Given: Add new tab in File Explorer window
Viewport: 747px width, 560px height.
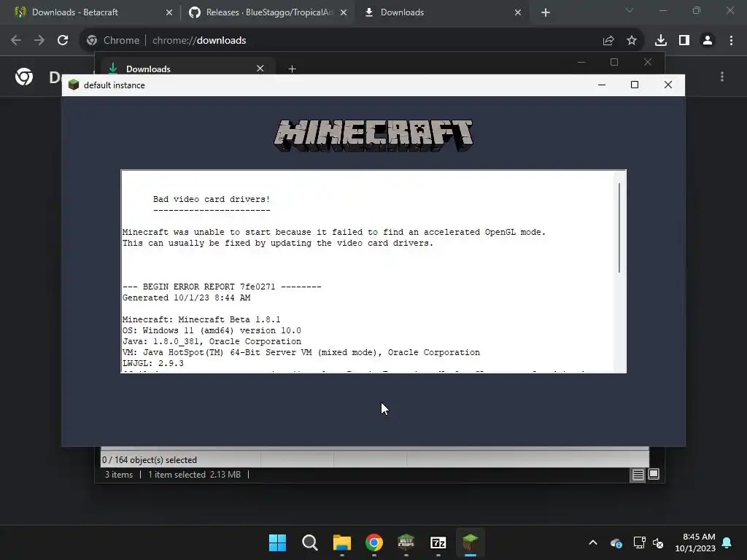Looking at the screenshot, I should pyautogui.click(x=292, y=69).
